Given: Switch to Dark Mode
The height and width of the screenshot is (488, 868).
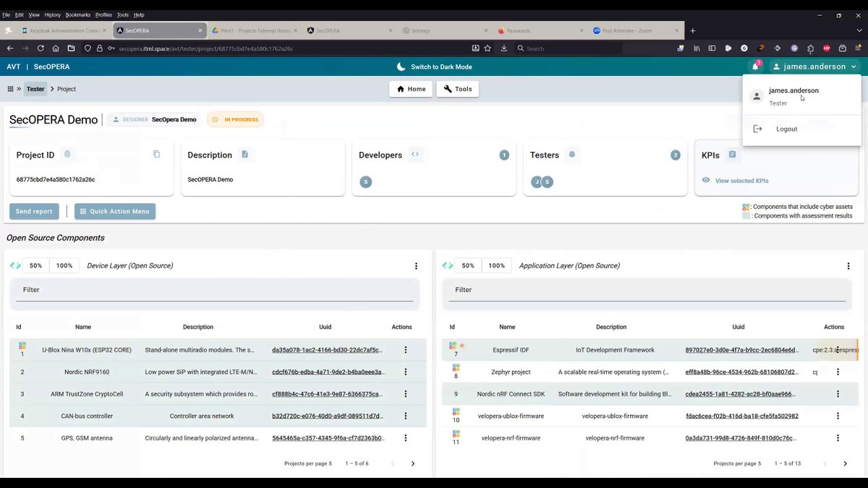Looking at the screenshot, I should pos(435,67).
